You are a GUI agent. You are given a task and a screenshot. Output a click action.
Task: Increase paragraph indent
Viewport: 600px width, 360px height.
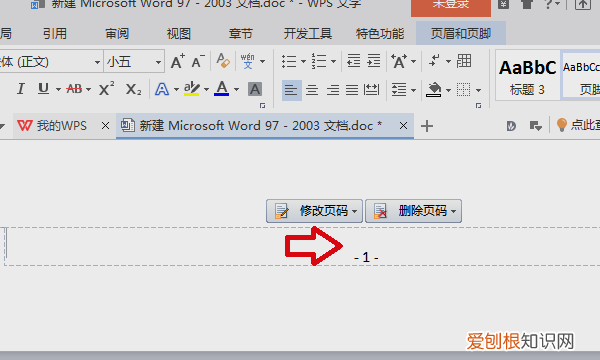pos(373,61)
